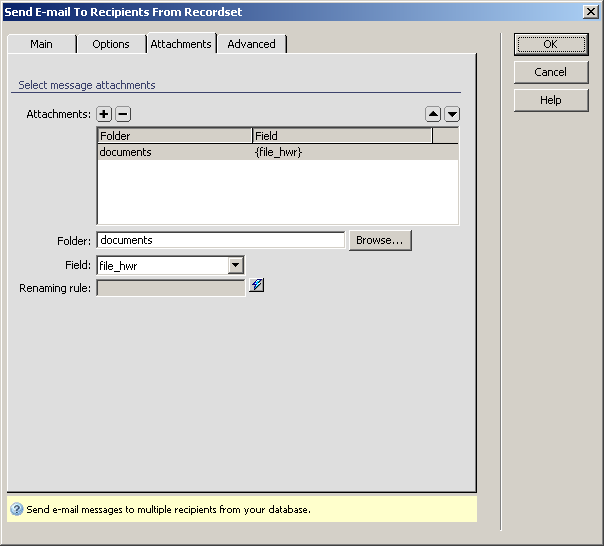This screenshot has width=604, height=546.
Task: Go to the Advanced tab
Action: click(251, 44)
